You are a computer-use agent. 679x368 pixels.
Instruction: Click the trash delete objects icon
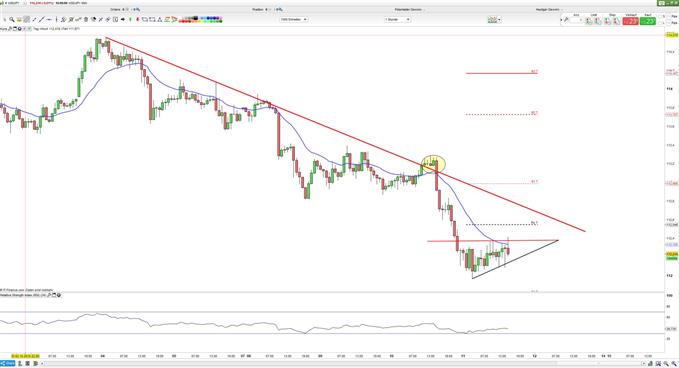[86, 19]
